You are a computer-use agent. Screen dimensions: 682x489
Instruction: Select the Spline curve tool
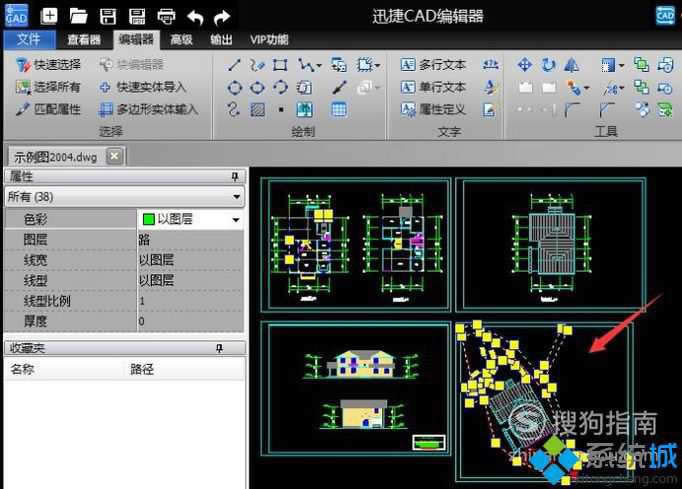coord(234,109)
